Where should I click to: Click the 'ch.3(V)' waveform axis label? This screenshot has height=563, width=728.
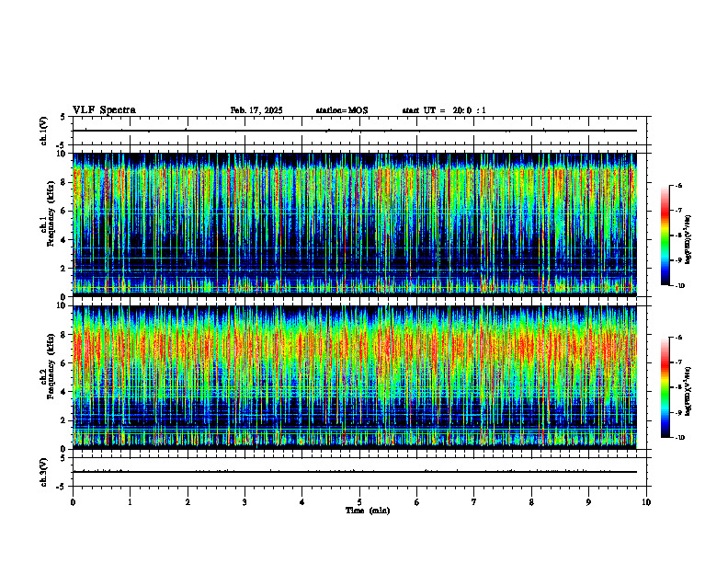[43, 472]
